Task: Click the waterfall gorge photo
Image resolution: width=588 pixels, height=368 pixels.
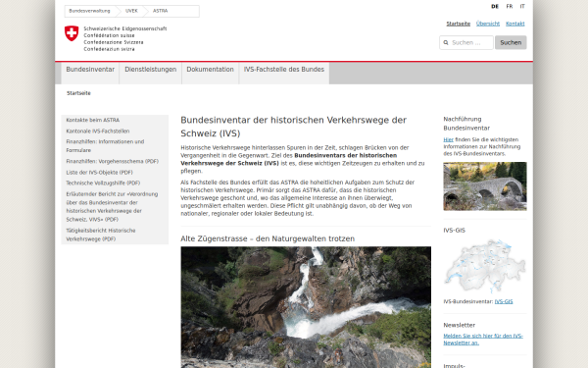Action: pyautogui.click(x=306, y=307)
